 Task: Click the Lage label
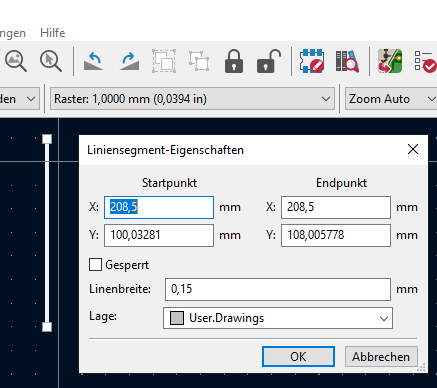(103, 316)
